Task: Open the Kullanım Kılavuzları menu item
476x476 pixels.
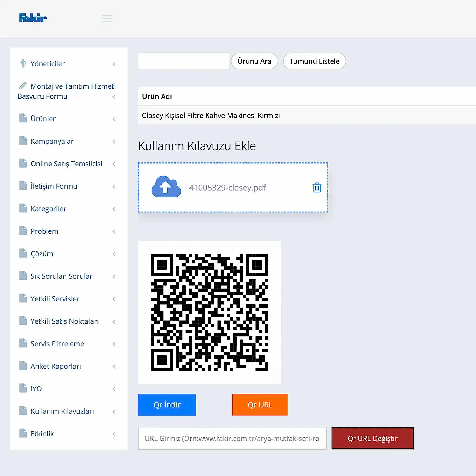Action: point(62,411)
